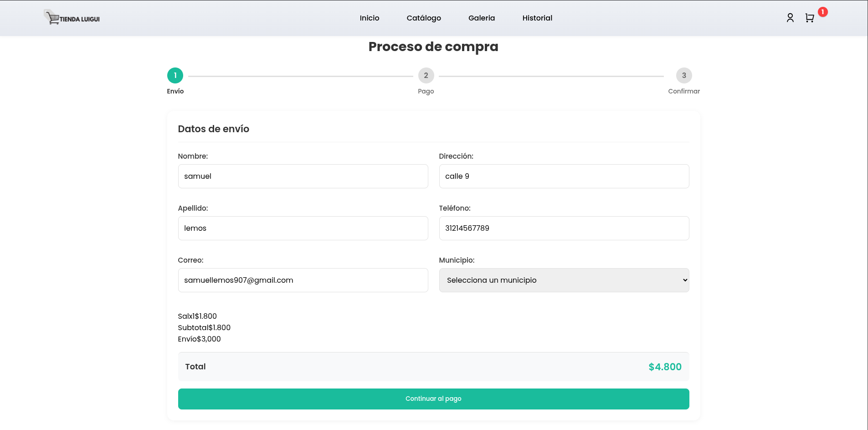Expand the Municipio dropdown
This screenshot has width=868, height=430.
pos(564,280)
